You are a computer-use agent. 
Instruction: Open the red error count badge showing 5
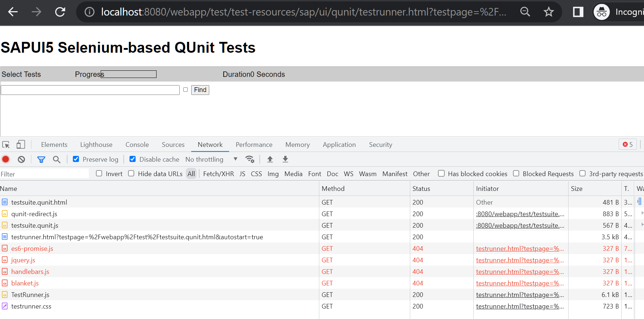coord(628,144)
